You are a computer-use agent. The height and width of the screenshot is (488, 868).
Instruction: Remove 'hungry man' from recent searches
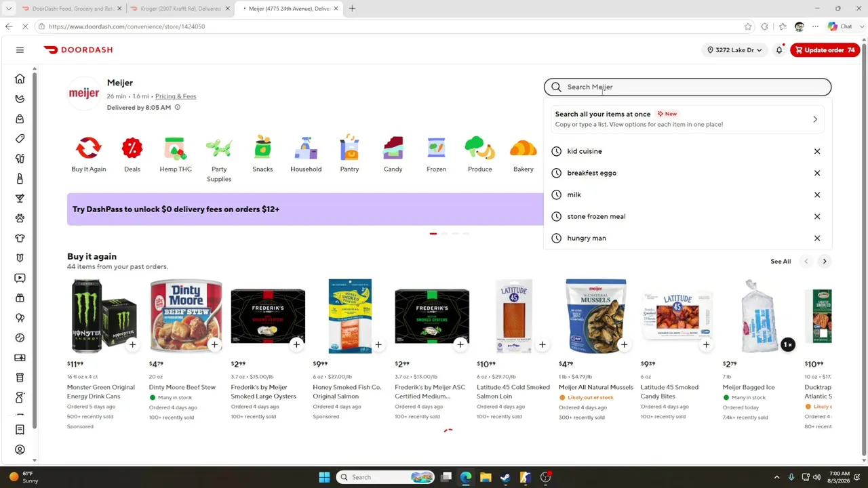(817, 238)
